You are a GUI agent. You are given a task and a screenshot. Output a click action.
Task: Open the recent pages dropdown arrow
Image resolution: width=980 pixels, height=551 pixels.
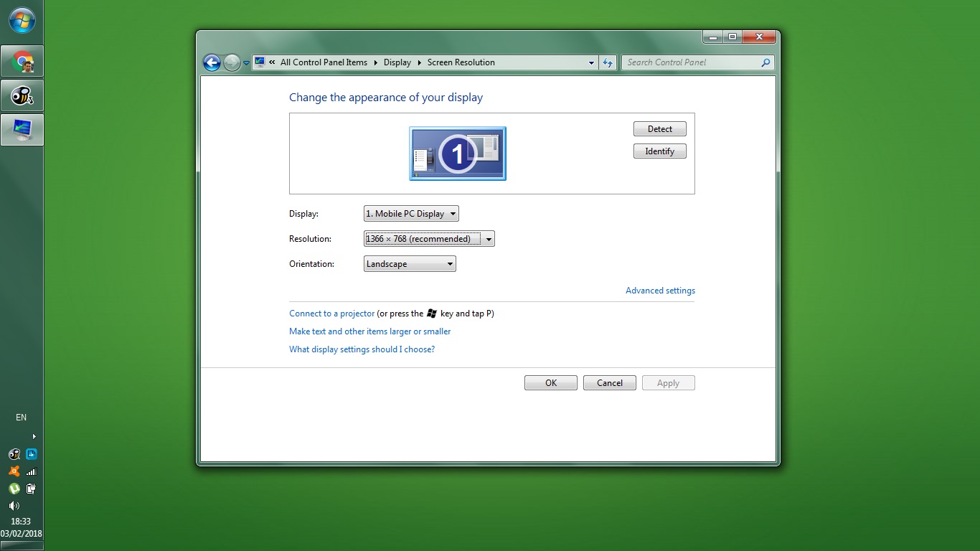(246, 63)
